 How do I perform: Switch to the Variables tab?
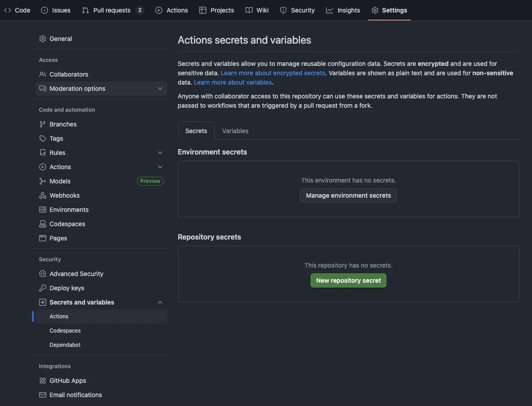[x=235, y=131]
